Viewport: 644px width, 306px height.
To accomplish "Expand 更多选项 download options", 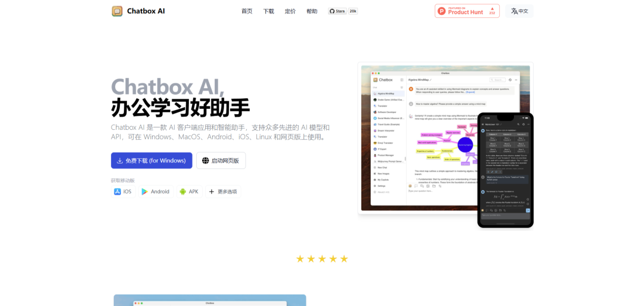I will pyautogui.click(x=222, y=192).
